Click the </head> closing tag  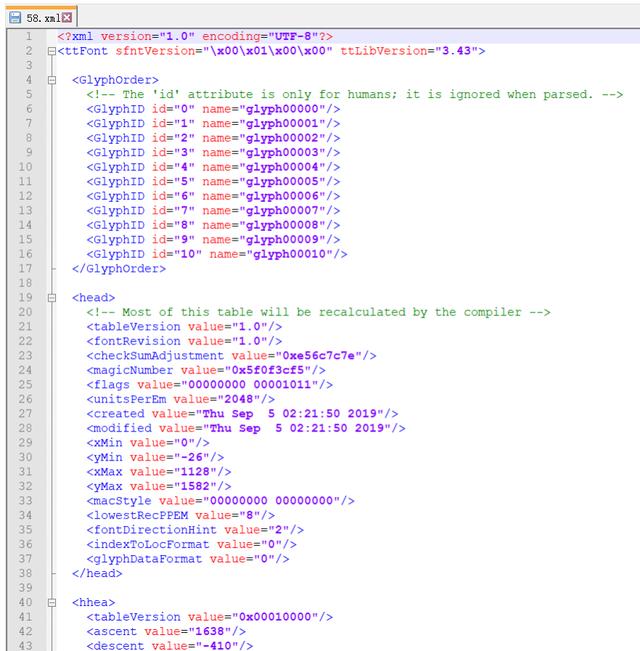point(97,573)
